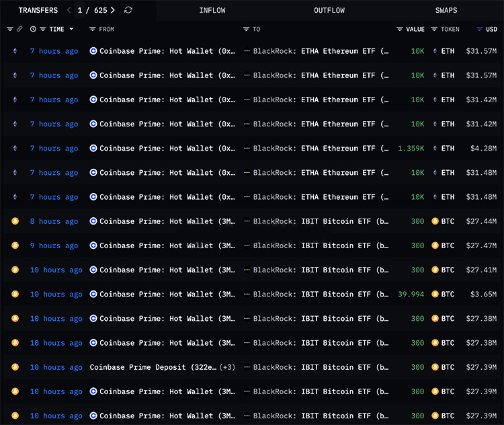Go to previous transfers page
This screenshot has height=425, width=504.
click(x=69, y=10)
